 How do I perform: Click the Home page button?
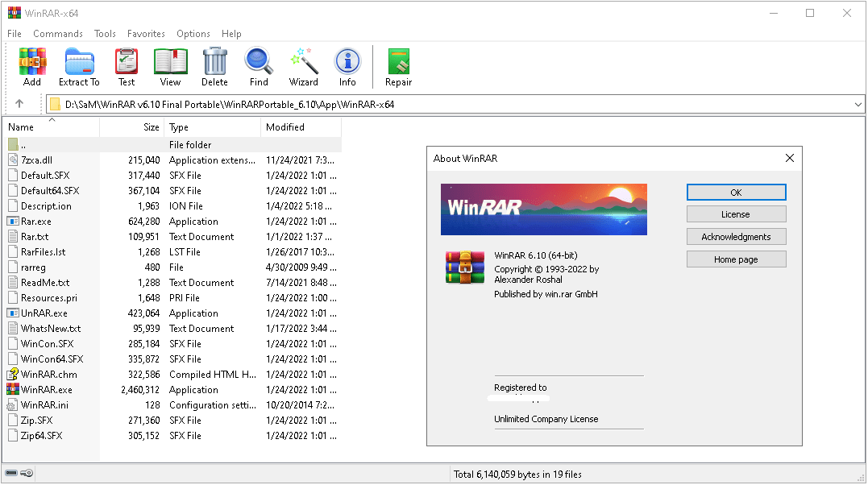click(737, 259)
